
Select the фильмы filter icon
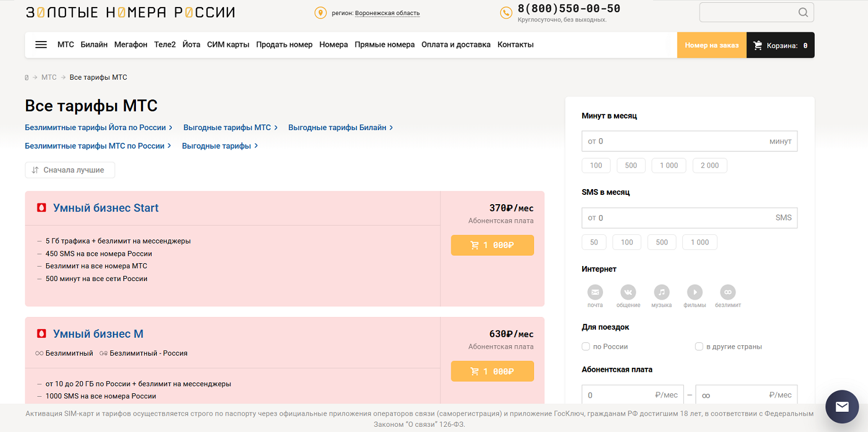pyautogui.click(x=694, y=292)
